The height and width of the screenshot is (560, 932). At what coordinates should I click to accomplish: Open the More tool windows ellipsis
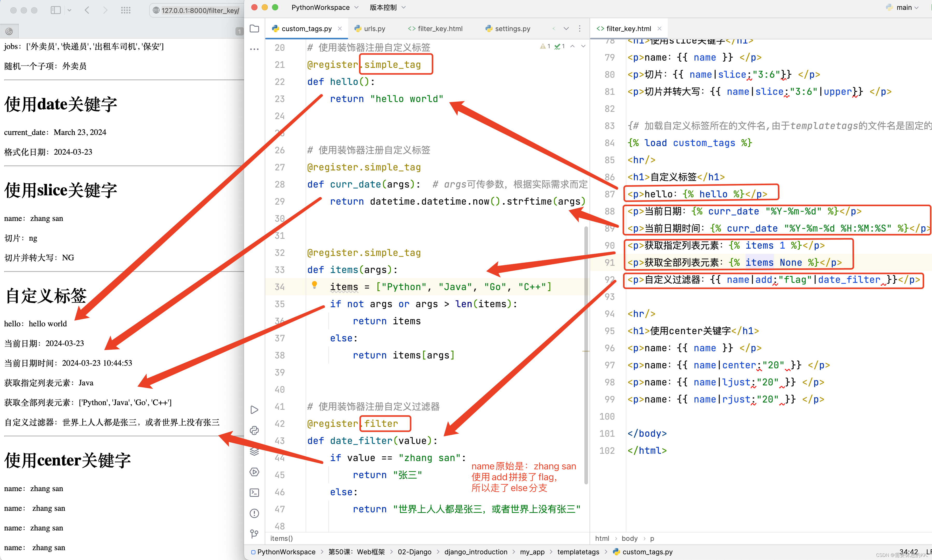(x=254, y=49)
